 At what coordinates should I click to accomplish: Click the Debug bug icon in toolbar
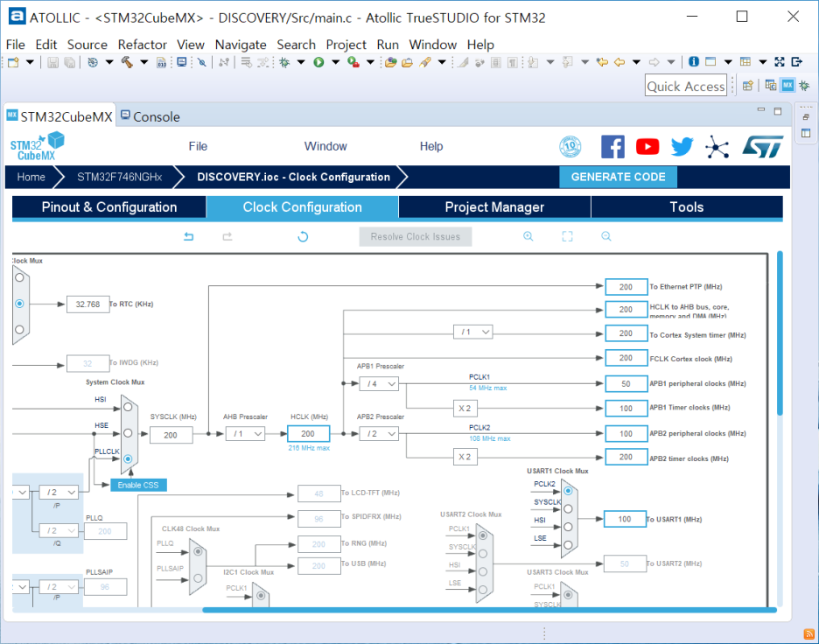point(284,62)
